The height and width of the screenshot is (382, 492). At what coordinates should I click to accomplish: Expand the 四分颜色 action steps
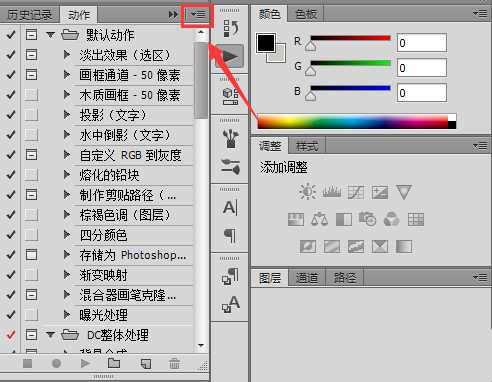click(x=67, y=235)
